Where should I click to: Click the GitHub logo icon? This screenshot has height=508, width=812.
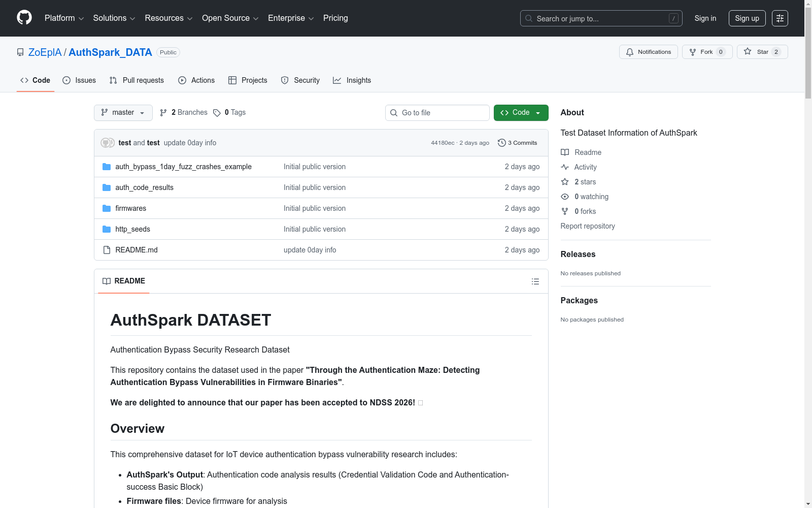coord(24,18)
